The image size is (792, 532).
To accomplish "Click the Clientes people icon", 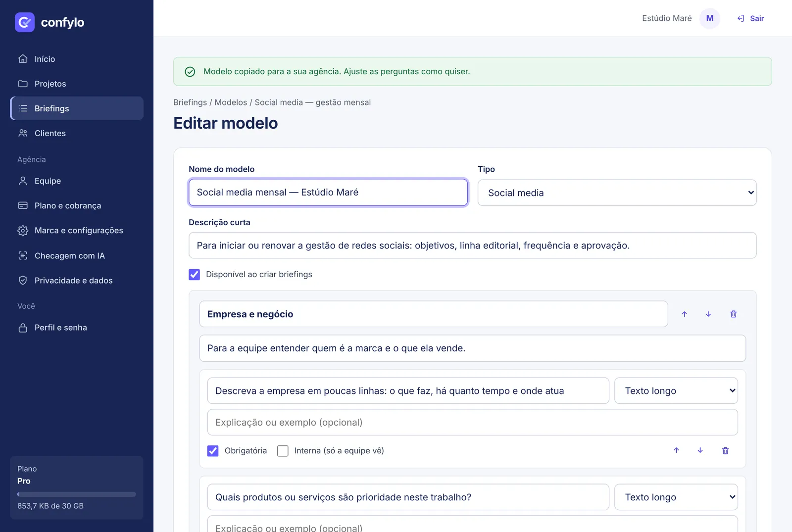I will click(x=23, y=133).
